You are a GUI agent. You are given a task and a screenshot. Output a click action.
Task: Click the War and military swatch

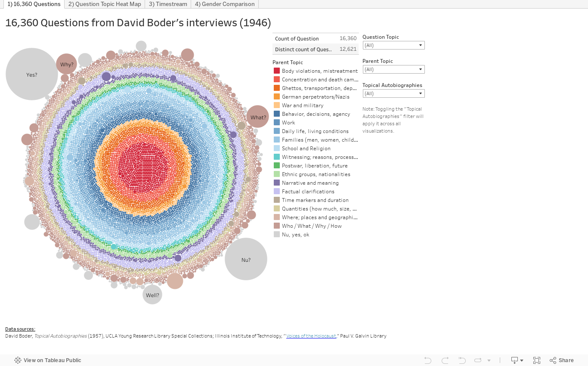(x=277, y=105)
